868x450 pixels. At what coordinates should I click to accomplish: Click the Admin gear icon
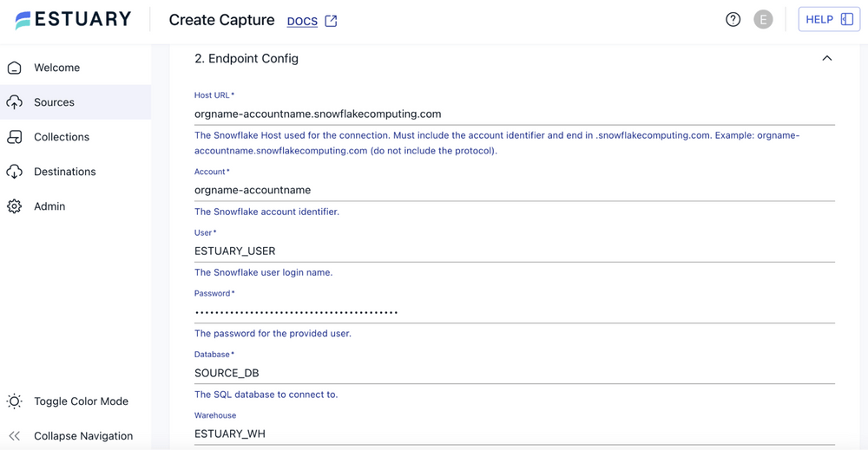15,206
